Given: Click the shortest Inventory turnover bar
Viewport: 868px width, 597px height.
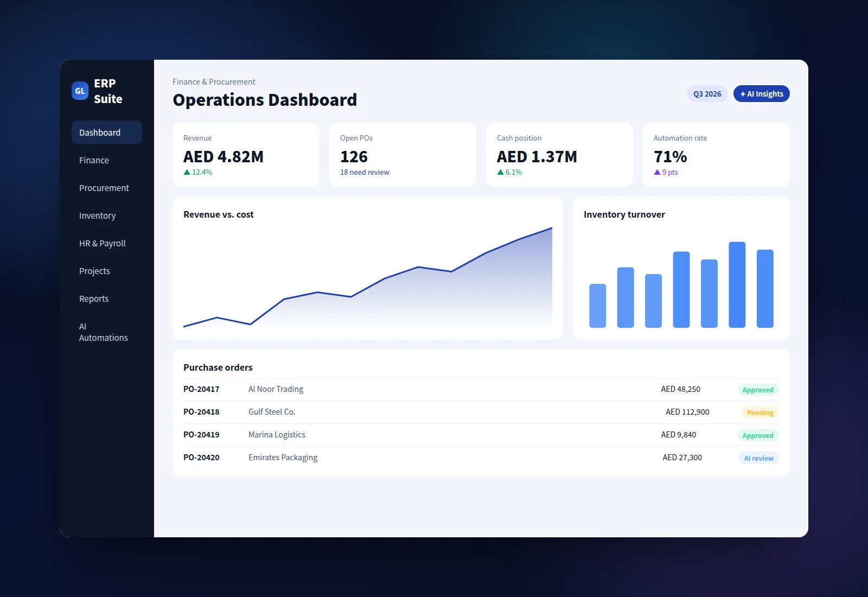Looking at the screenshot, I should click(597, 306).
